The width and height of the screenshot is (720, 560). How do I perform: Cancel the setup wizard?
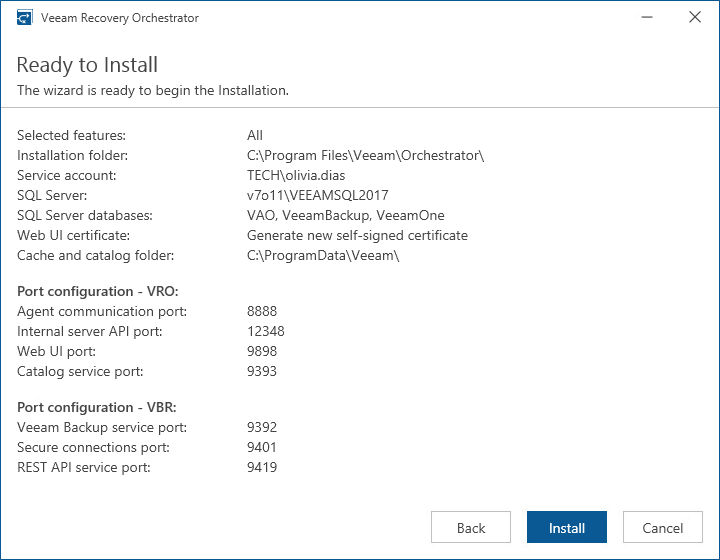coord(663,528)
